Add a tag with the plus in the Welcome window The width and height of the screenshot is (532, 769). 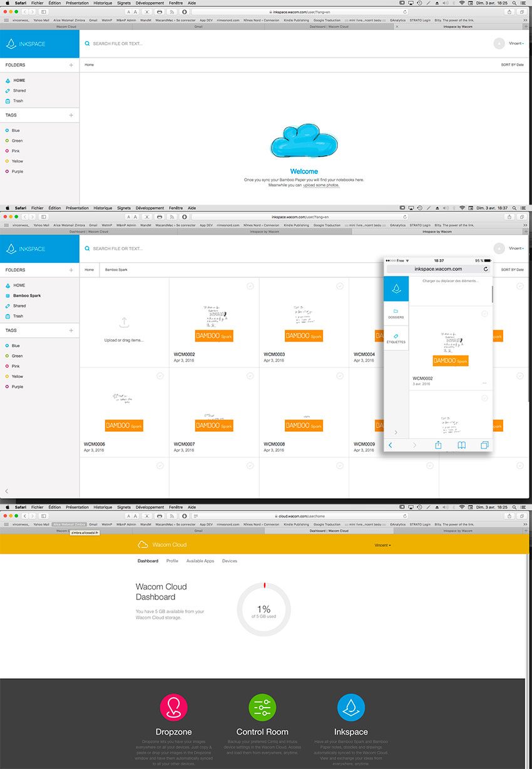(x=71, y=115)
